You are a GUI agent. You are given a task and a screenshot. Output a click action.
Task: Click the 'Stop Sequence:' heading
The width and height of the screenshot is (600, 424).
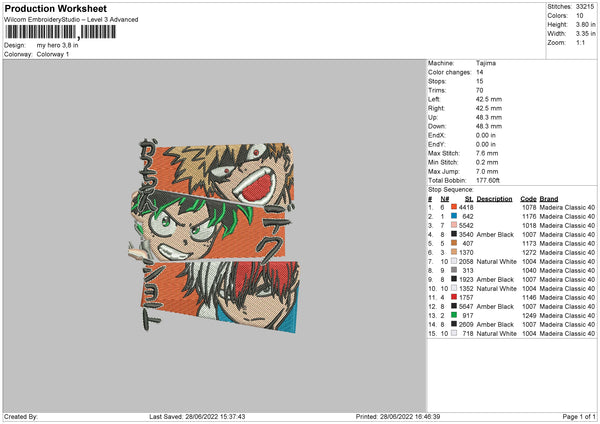point(451,190)
